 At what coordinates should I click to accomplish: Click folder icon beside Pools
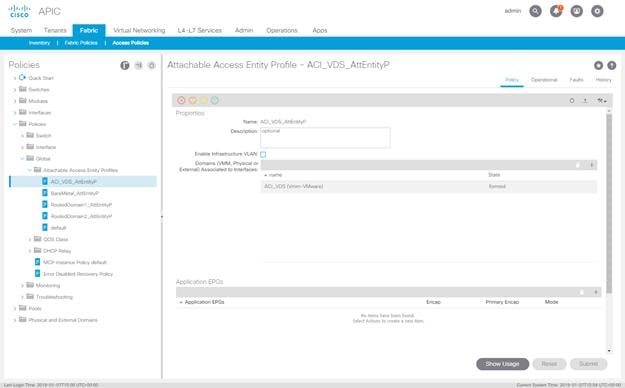point(23,308)
